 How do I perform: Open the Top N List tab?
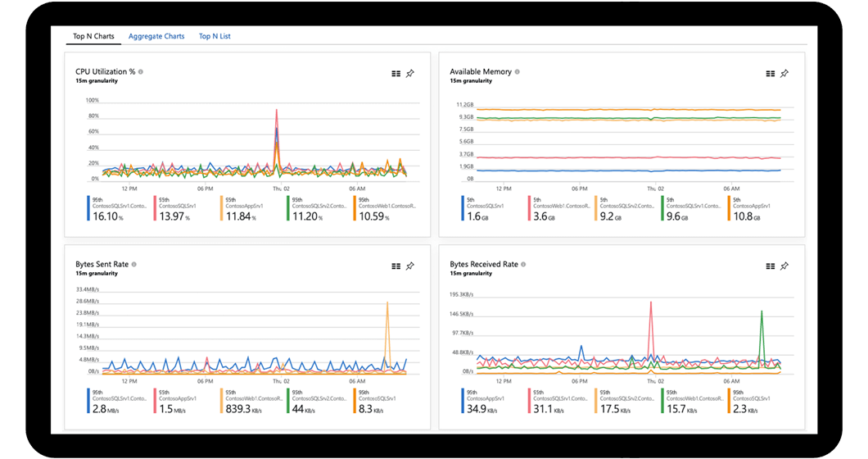[215, 36]
